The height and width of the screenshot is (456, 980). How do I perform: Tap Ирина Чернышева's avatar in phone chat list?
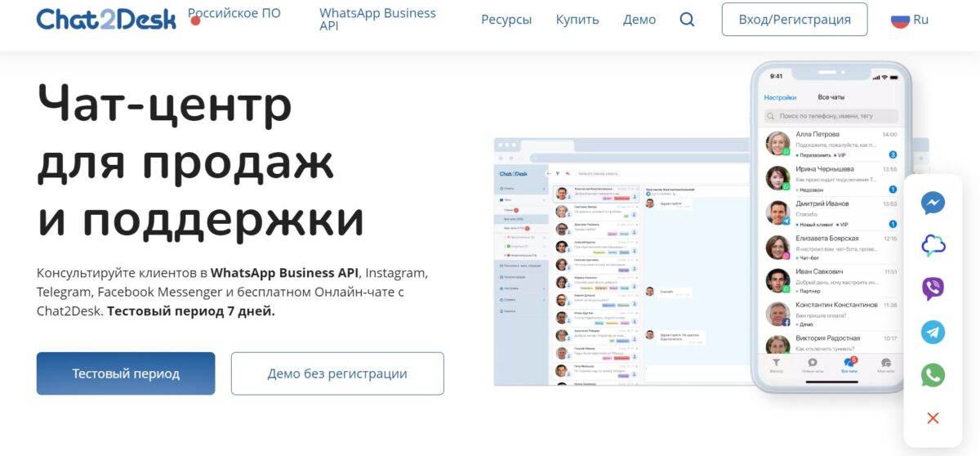pos(777,178)
